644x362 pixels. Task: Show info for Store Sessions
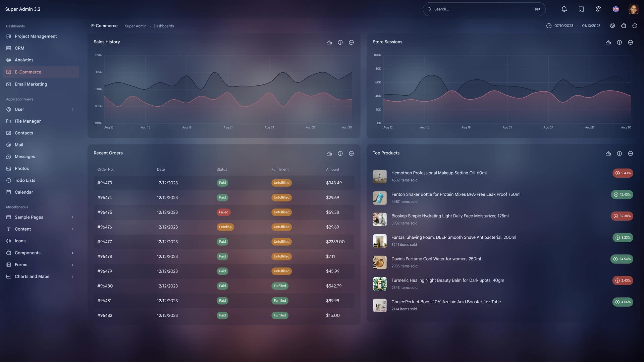pyautogui.click(x=619, y=42)
